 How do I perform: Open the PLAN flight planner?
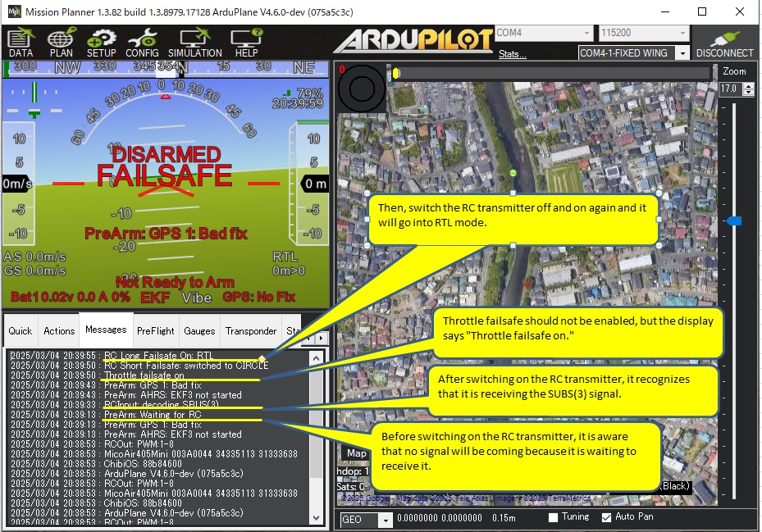click(62, 43)
